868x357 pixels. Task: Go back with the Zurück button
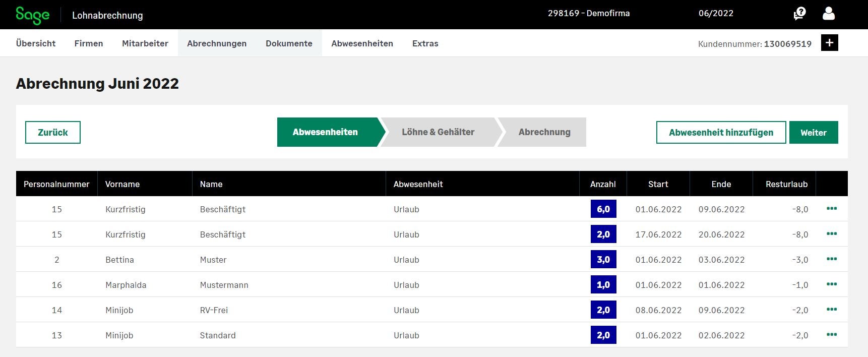[x=53, y=133]
